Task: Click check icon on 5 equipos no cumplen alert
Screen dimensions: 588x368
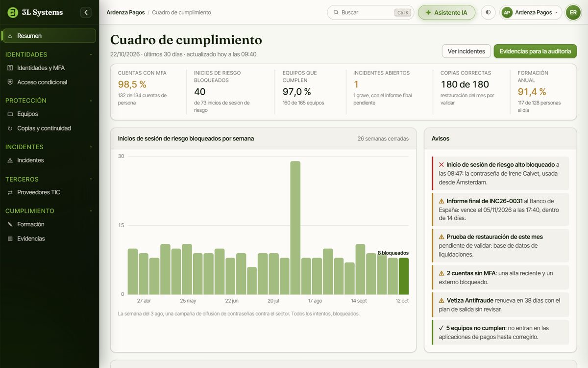Action: pyautogui.click(x=441, y=328)
